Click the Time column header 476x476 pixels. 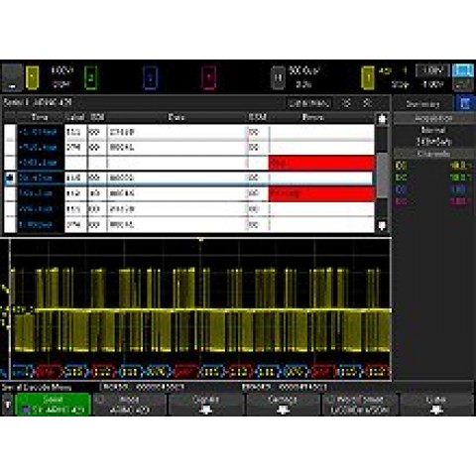tap(40, 117)
